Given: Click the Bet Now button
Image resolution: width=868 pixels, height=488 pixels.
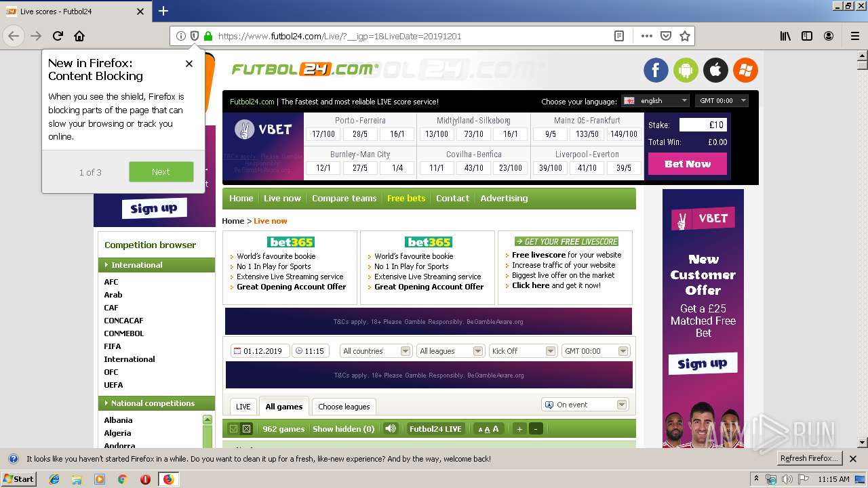Looking at the screenshot, I should 688,164.
